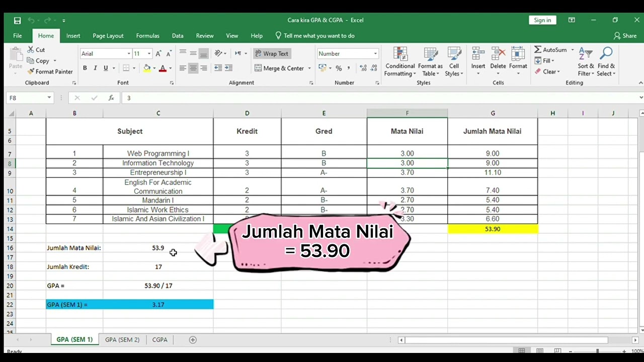Screen dimensions: 644x362
Task: Open Sort & Filter options
Action: tap(586, 62)
